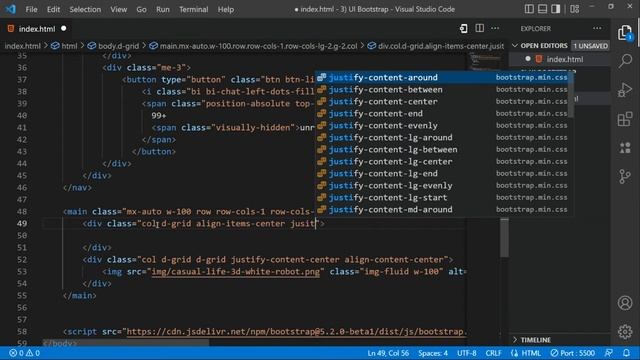Go to line via Ln 49, Col 56

tap(388, 353)
